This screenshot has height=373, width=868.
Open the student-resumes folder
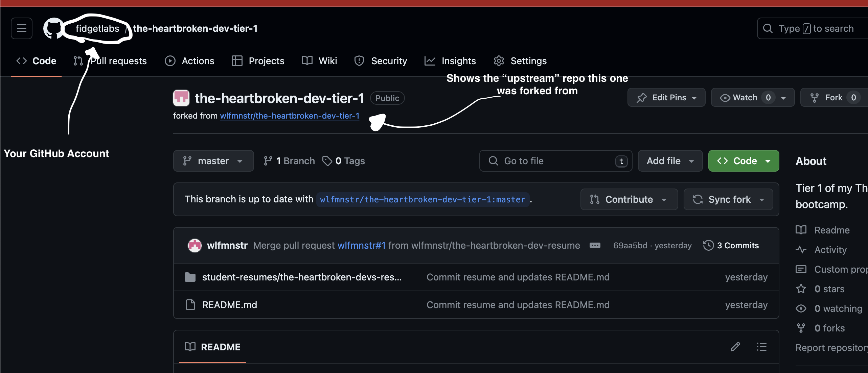coord(302,277)
